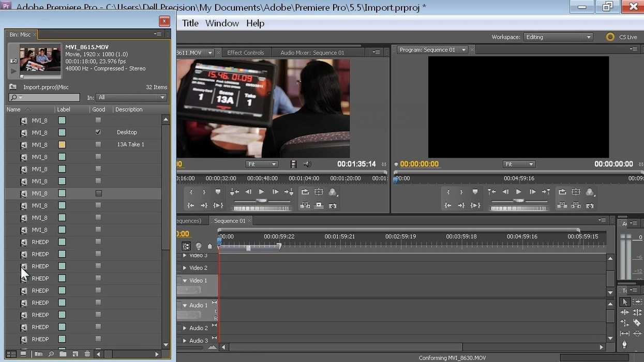644x362 pixels.
Task: Collapse the Video 1 track
Action: pos(185,280)
